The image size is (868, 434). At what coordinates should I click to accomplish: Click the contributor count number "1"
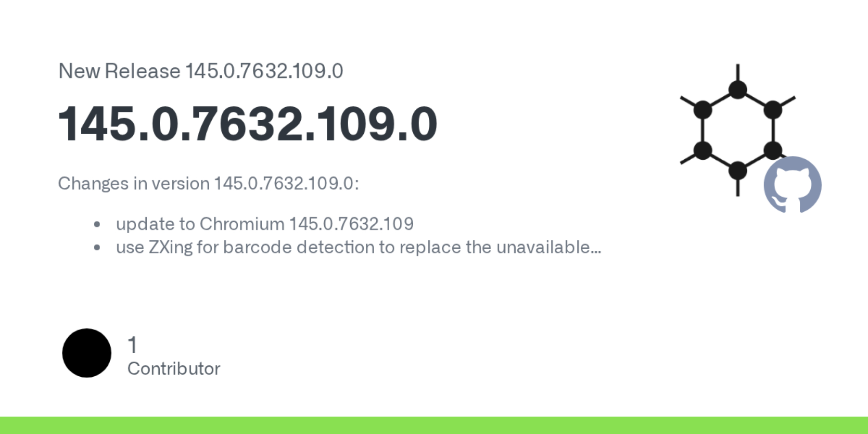132,345
